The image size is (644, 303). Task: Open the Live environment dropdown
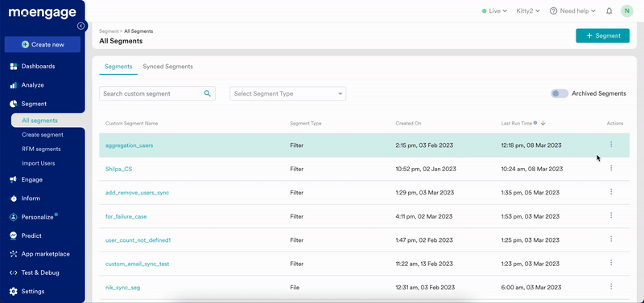point(494,11)
